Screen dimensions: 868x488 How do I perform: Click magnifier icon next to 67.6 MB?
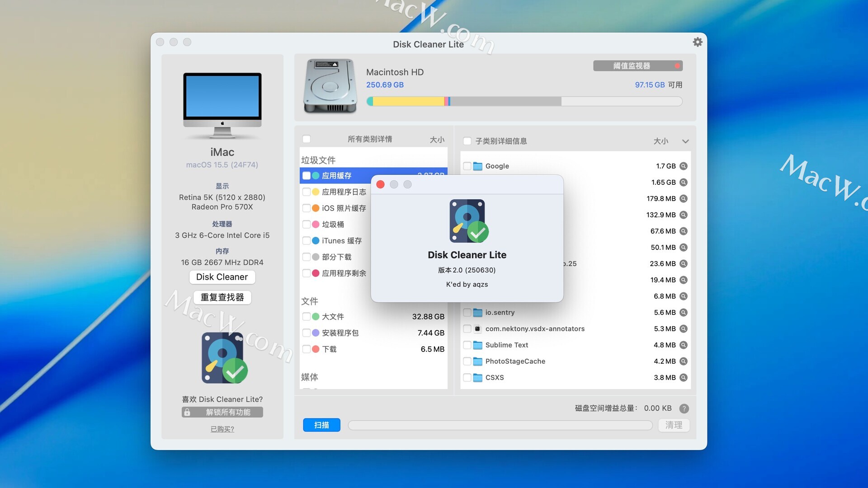click(684, 231)
